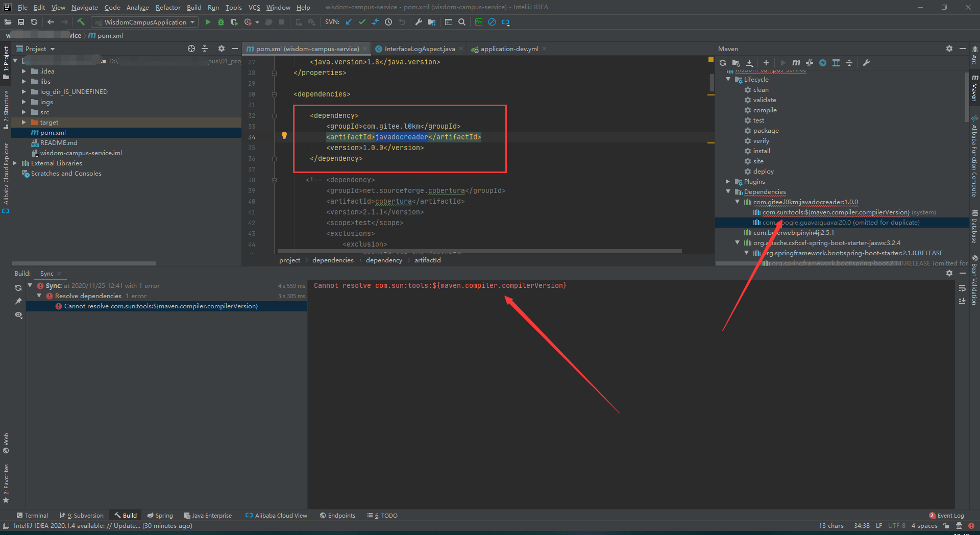The width and height of the screenshot is (980, 535).
Task: Click Show Dependencies diagram icon in Maven
Action: click(836, 63)
